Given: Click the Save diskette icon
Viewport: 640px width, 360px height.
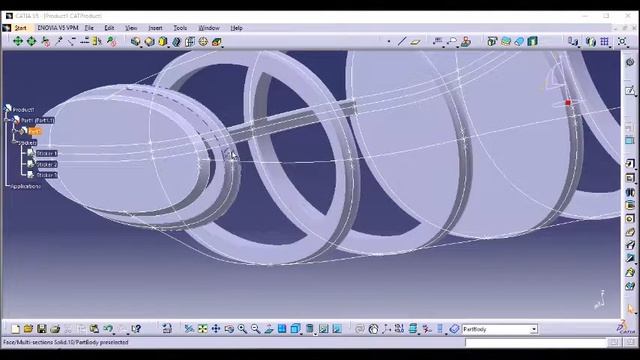Looking at the screenshot, I should click(x=42, y=329).
